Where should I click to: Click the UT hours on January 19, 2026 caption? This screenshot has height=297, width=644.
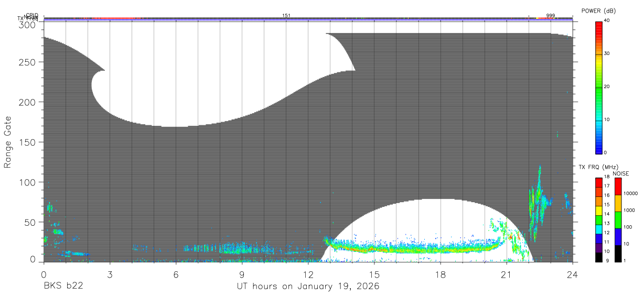tap(308, 287)
